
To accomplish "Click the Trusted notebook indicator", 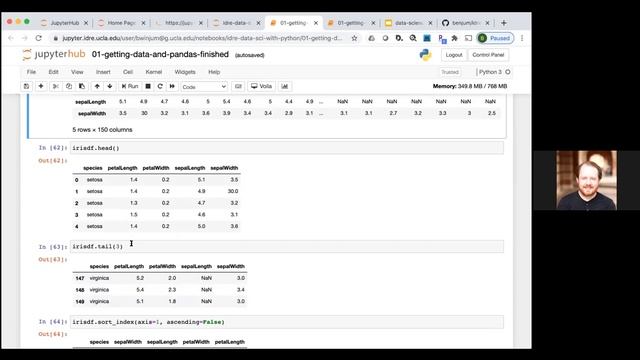I will pos(450,72).
